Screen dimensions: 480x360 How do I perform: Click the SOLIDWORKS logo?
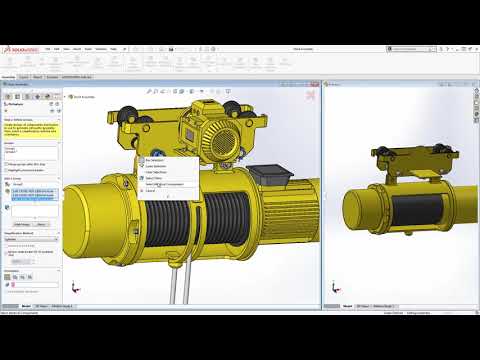[x=21, y=50]
